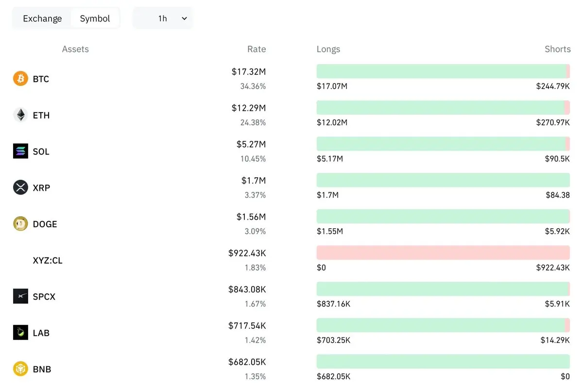Sort by the Rate column header
This screenshot has height=392, width=583.
click(x=257, y=49)
